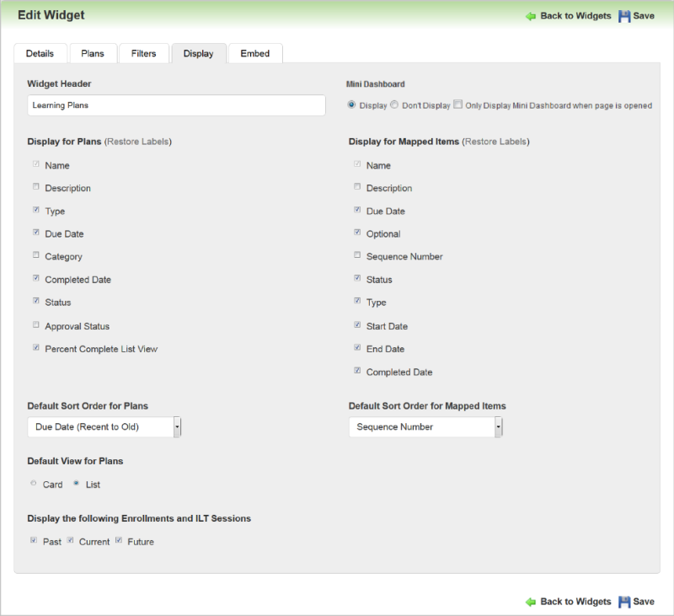Click the green back arrow icon at top
The width and height of the screenshot is (674, 616).
tap(531, 16)
